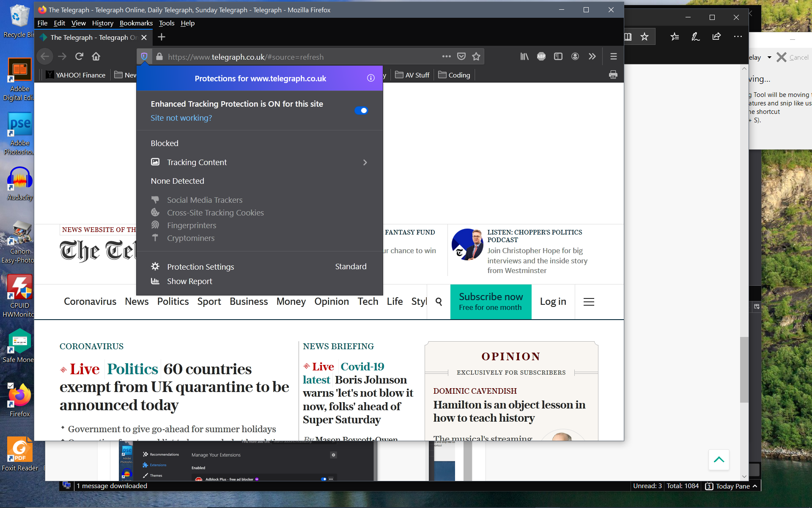Click the 'Site not working?' link

[181, 118]
